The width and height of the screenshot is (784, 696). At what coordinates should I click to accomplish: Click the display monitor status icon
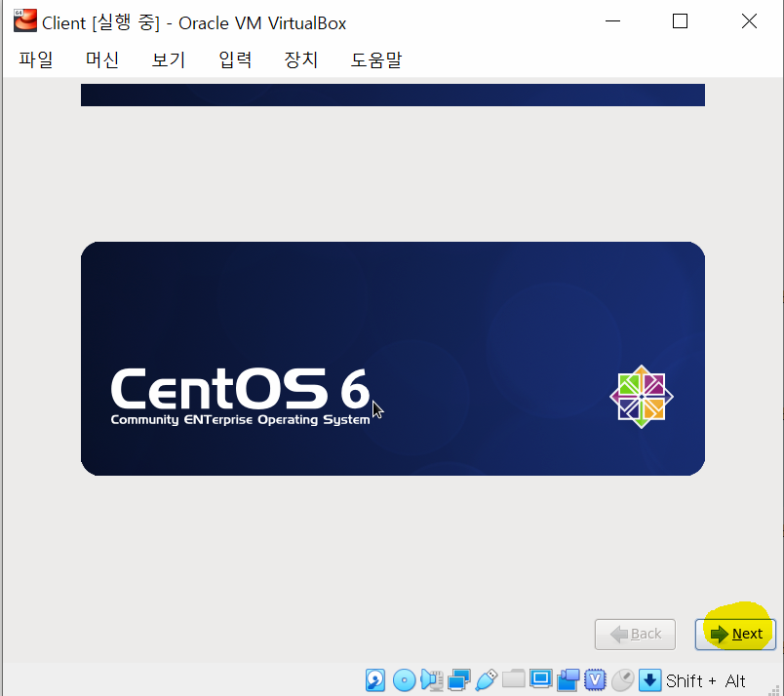tap(540, 679)
